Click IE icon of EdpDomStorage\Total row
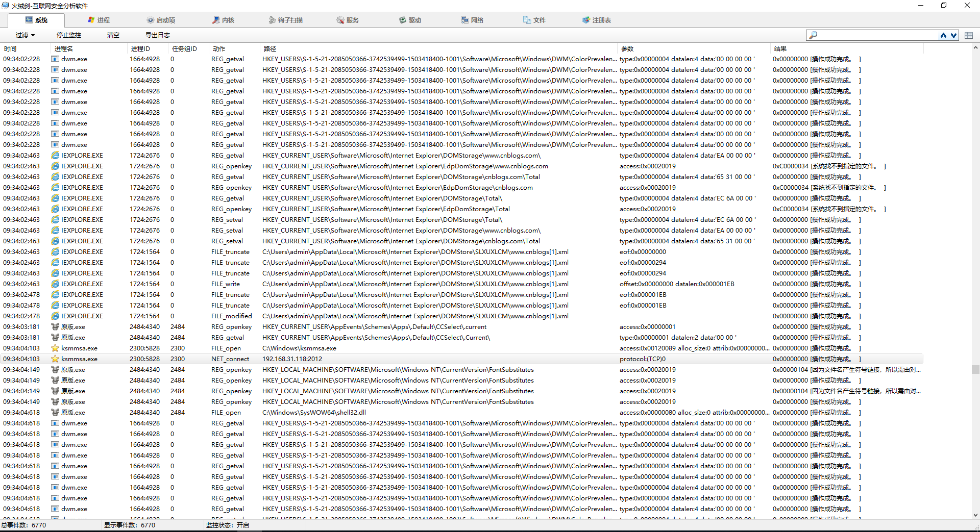This screenshot has height=532, width=980. pyautogui.click(x=55, y=209)
